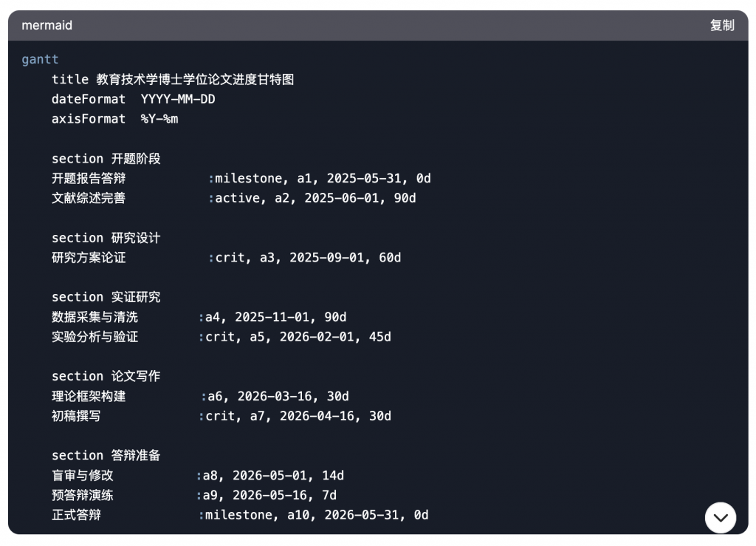Click the 初稿撰写 crit a7 line
756x546 pixels.
coord(221,416)
